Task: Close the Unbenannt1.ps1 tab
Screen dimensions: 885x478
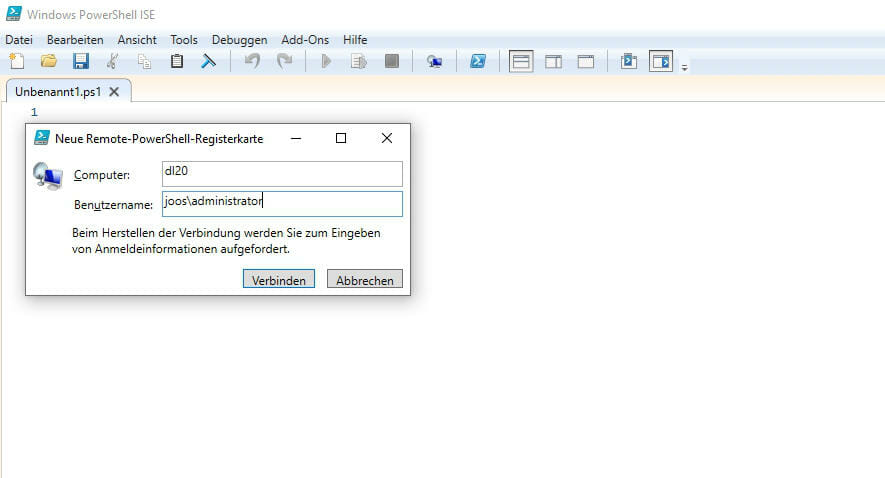Action: 114,92
